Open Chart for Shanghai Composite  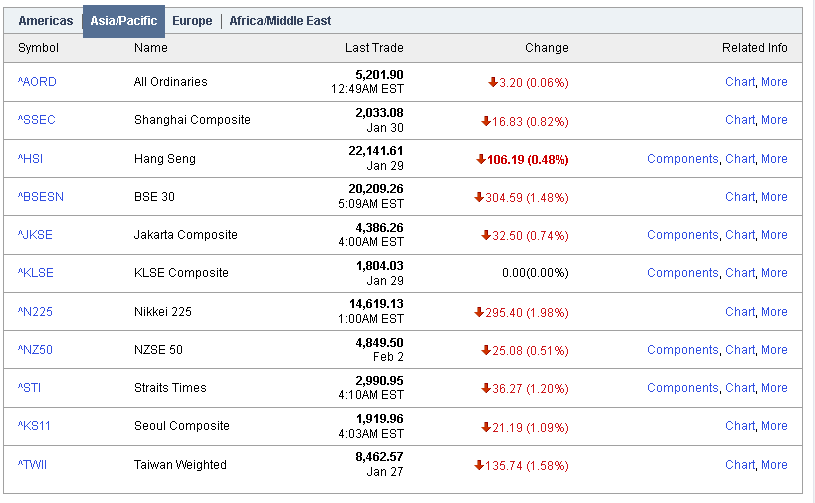740,120
